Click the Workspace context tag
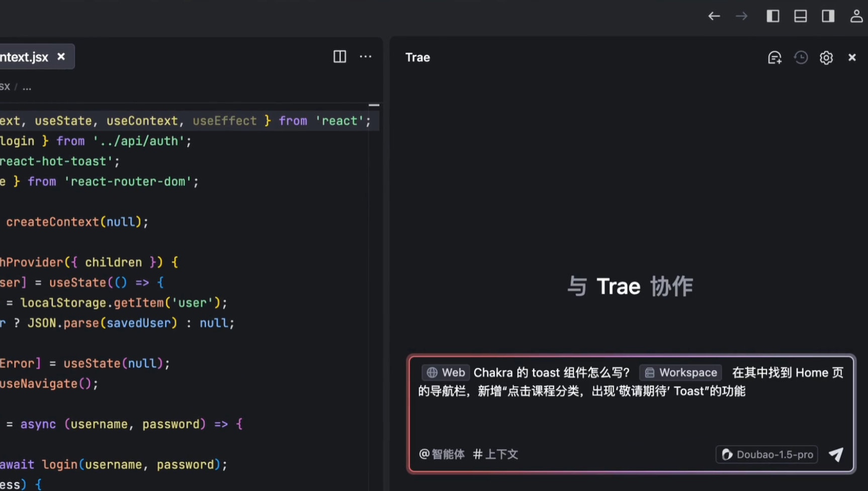Image resolution: width=868 pixels, height=491 pixels. tap(681, 372)
